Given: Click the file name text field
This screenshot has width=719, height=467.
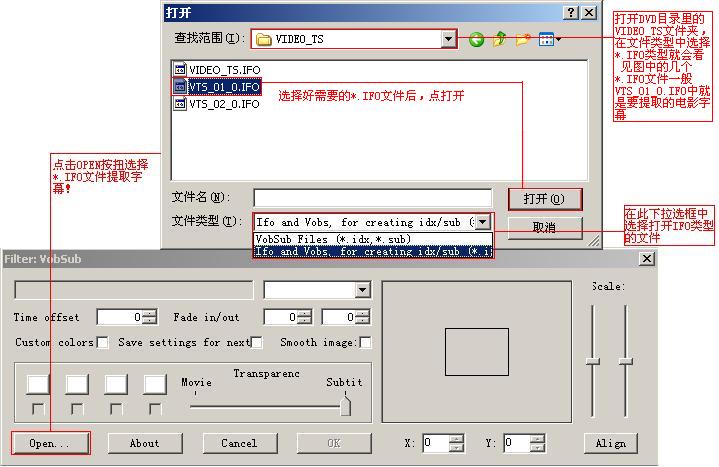Looking at the screenshot, I should [x=372, y=198].
